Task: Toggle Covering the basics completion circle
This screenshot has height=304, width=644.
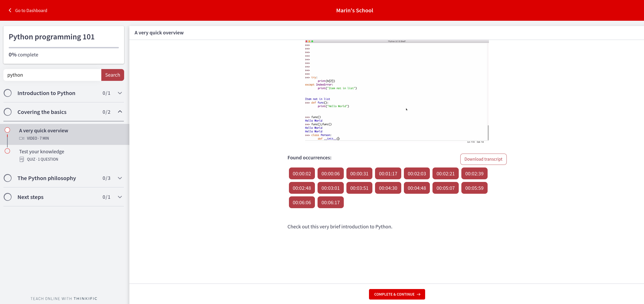Action: point(8,112)
